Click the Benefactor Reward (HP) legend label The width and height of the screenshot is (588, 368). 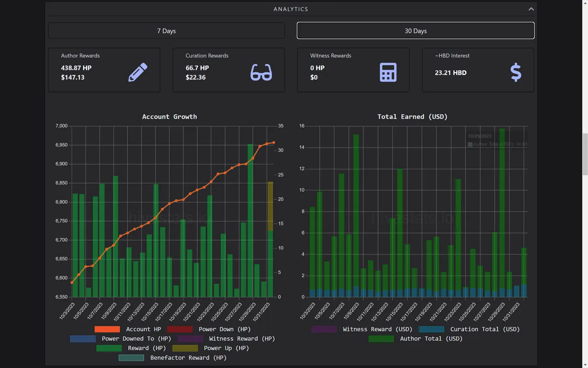(x=188, y=358)
